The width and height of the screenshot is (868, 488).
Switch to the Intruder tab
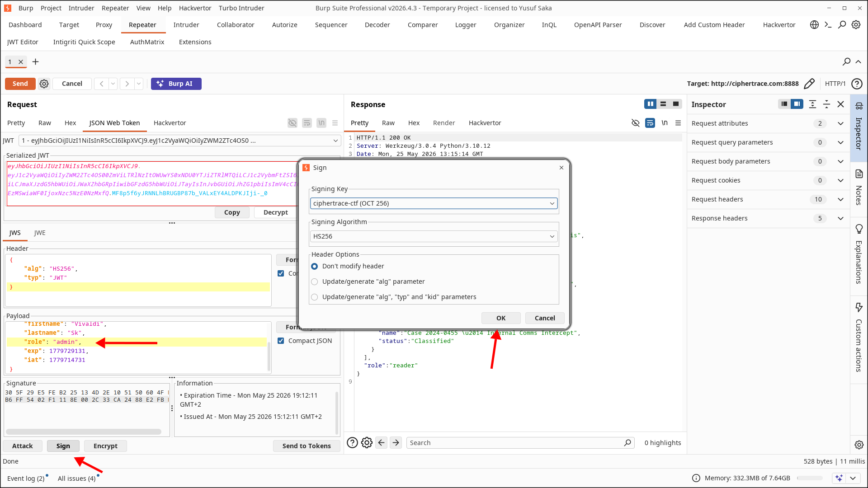click(186, 25)
